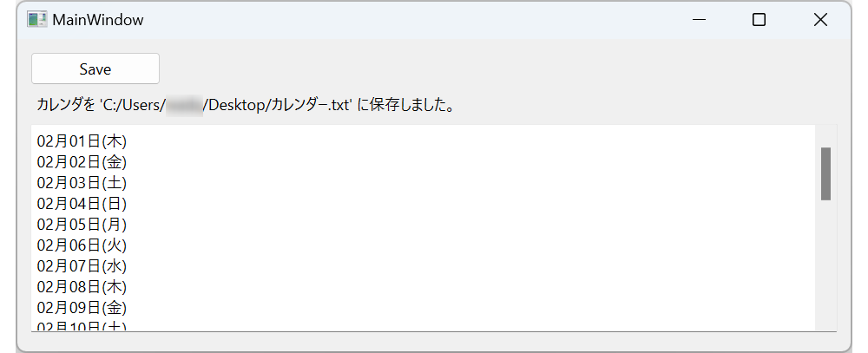868x353 pixels.
Task: Click the 02月02日(金) calendar line
Action: coord(82,161)
